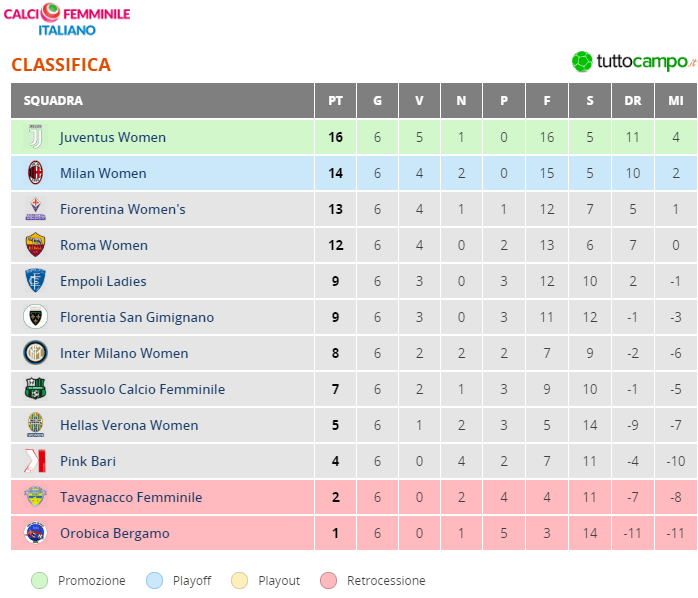The image size is (698, 598).
Task: Click the Juventus Women club crest
Action: click(36, 137)
